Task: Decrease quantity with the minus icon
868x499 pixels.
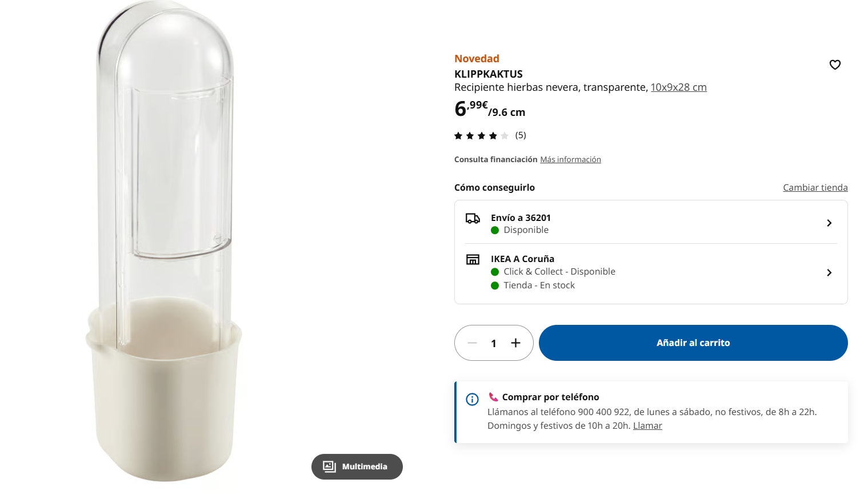Action: coord(472,343)
